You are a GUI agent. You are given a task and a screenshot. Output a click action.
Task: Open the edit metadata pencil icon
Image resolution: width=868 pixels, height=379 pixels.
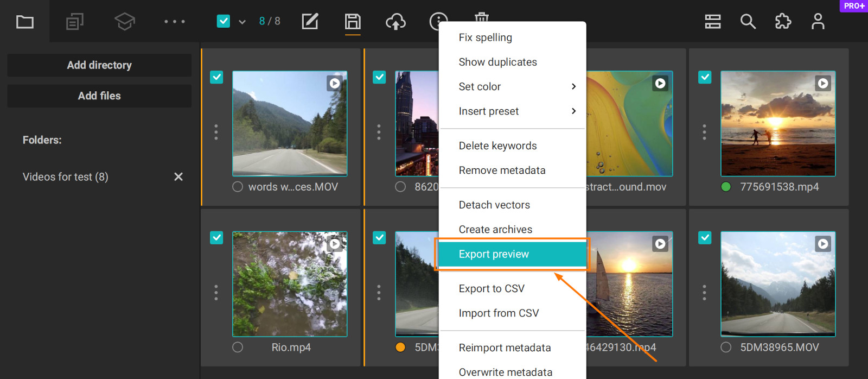click(310, 22)
